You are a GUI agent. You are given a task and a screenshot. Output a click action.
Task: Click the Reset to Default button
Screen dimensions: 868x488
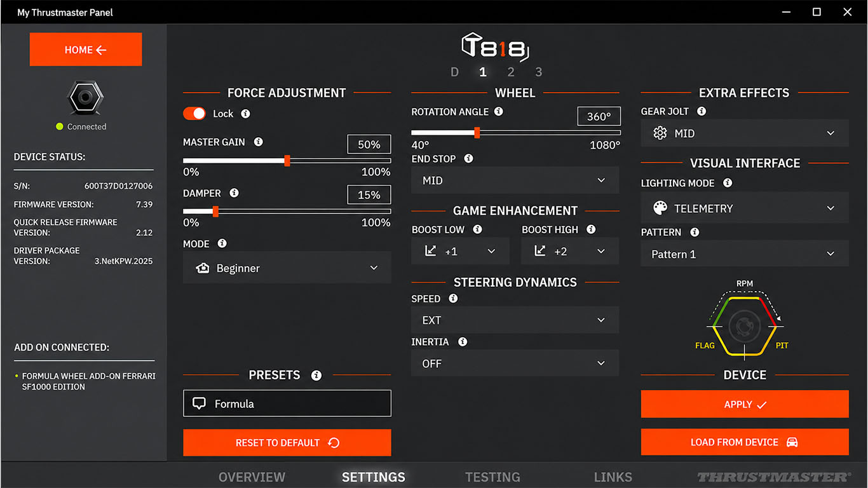tap(287, 443)
